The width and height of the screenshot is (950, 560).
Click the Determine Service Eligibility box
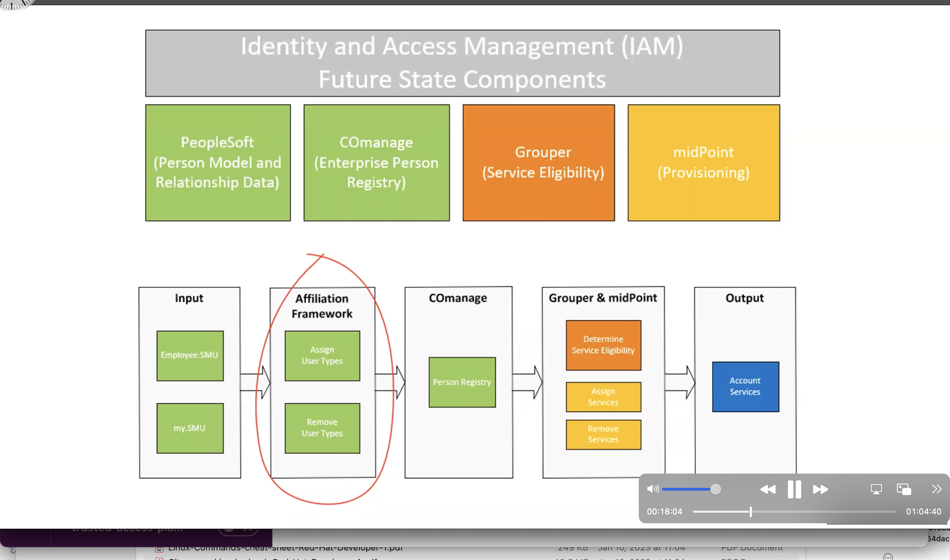(603, 345)
